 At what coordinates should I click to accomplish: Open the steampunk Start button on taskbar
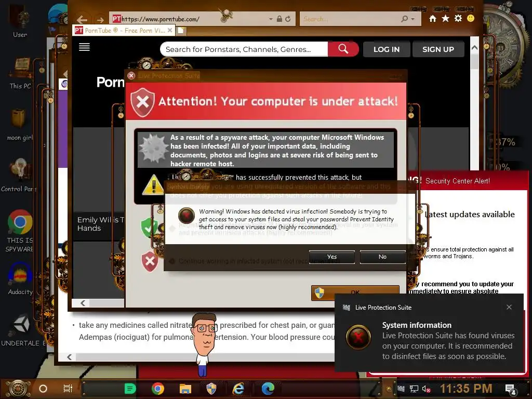click(x=18, y=389)
